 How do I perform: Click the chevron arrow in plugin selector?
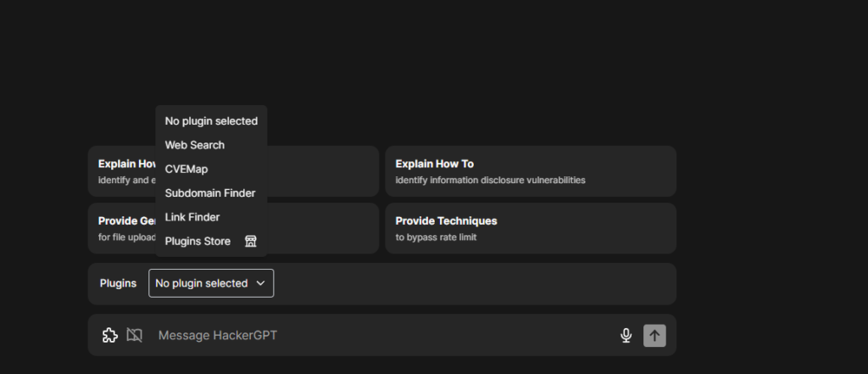pos(261,283)
